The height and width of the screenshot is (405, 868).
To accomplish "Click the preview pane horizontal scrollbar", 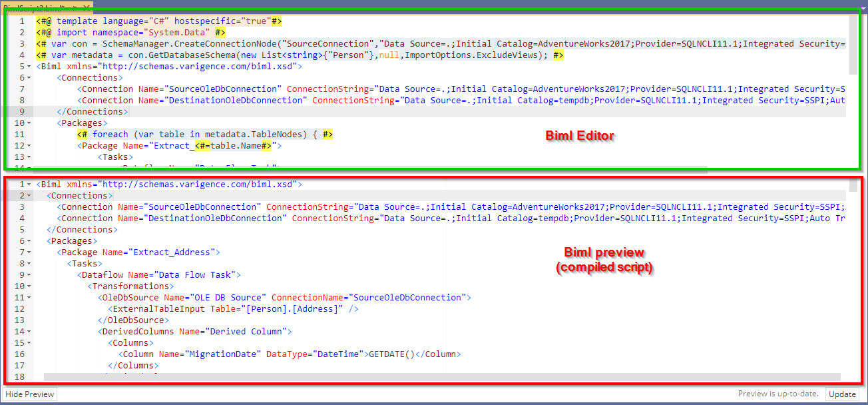I will pos(442,378).
